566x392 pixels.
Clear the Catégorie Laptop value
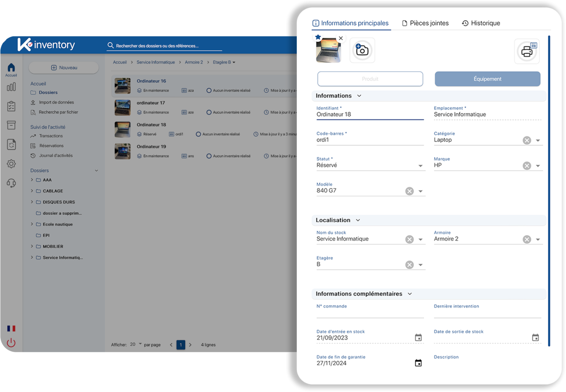pos(527,140)
